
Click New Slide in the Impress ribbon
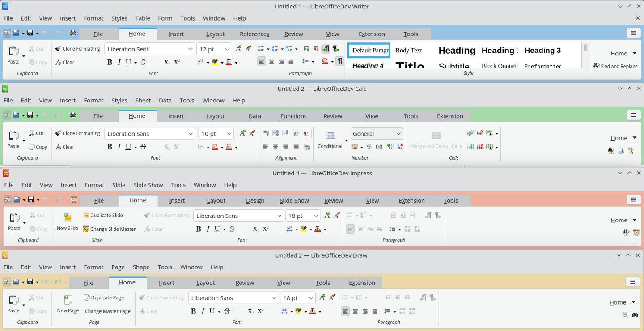pos(68,222)
